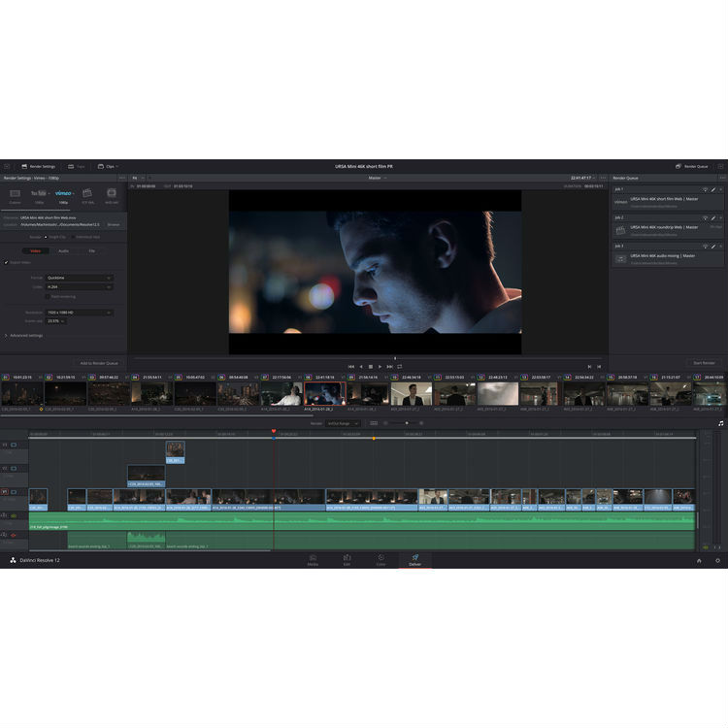Play reverse in the viewer
This screenshot has height=728, width=728.
(x=361, y=367)
